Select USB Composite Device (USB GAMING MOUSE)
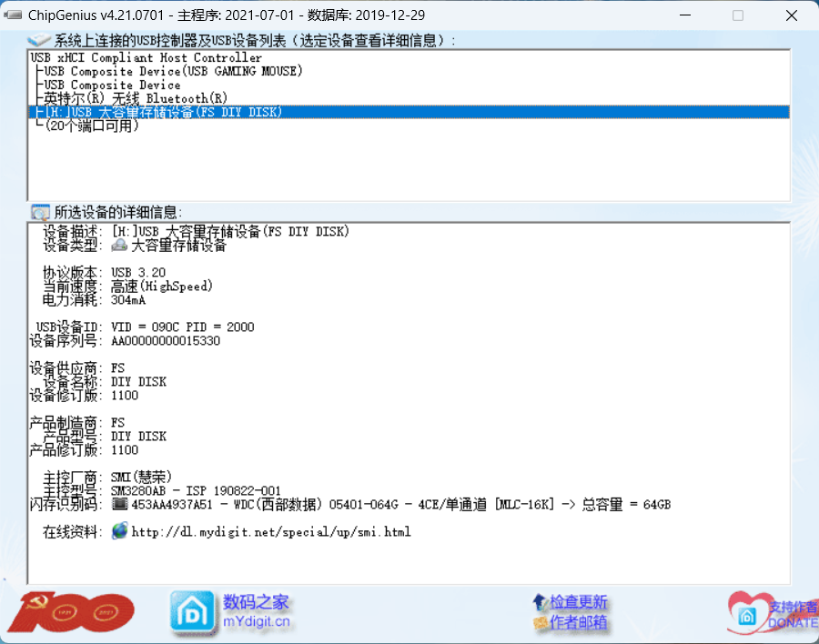 pyautogui.click(x=173, y=71)
